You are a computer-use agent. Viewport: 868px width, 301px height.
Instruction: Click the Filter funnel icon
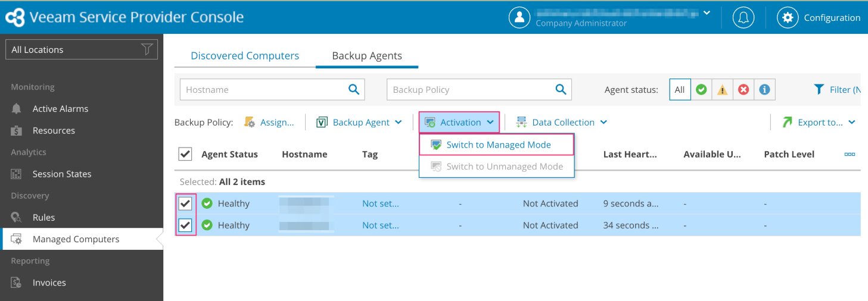819,89
